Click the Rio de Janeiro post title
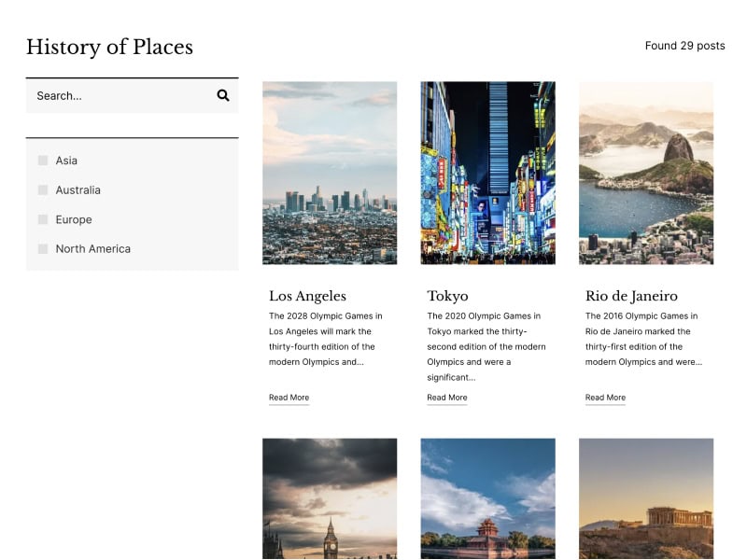 coord(631,296)
